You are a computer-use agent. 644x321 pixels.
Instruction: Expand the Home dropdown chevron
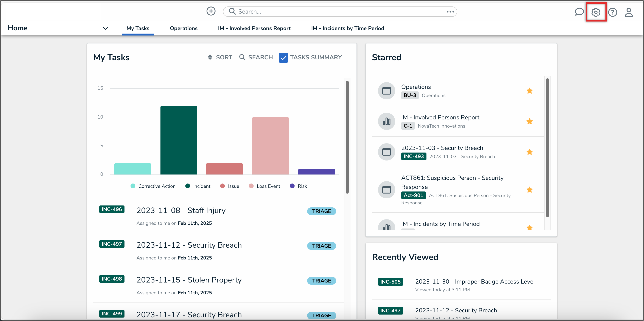click(105, 28)
